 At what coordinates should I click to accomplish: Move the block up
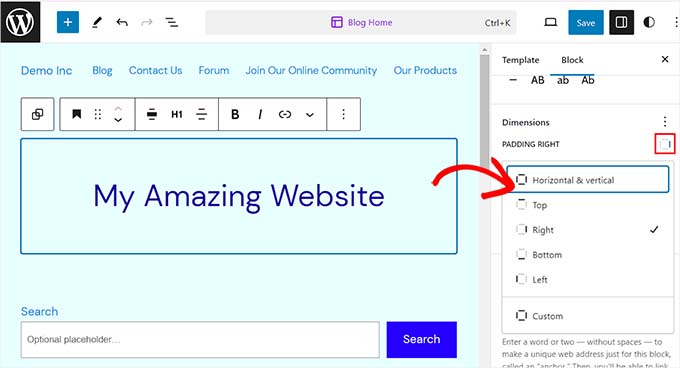[118, 108]
